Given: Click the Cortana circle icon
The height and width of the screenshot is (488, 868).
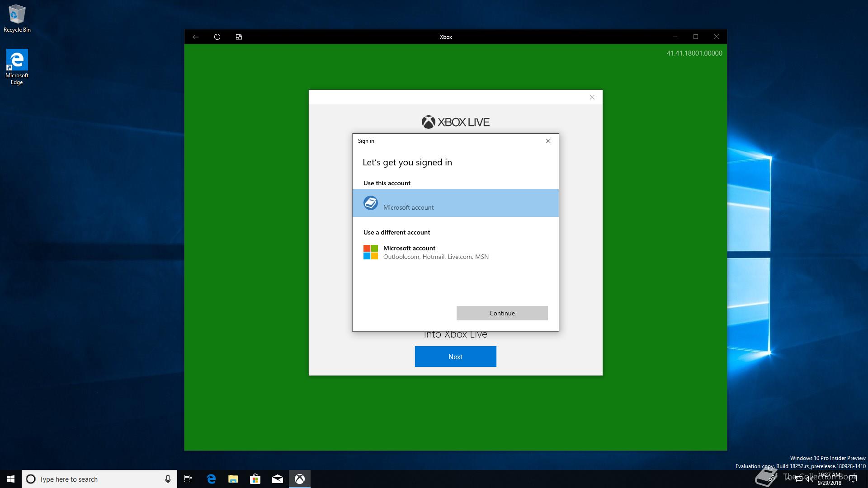Looking at the screenshot, I should coord(31,479).
